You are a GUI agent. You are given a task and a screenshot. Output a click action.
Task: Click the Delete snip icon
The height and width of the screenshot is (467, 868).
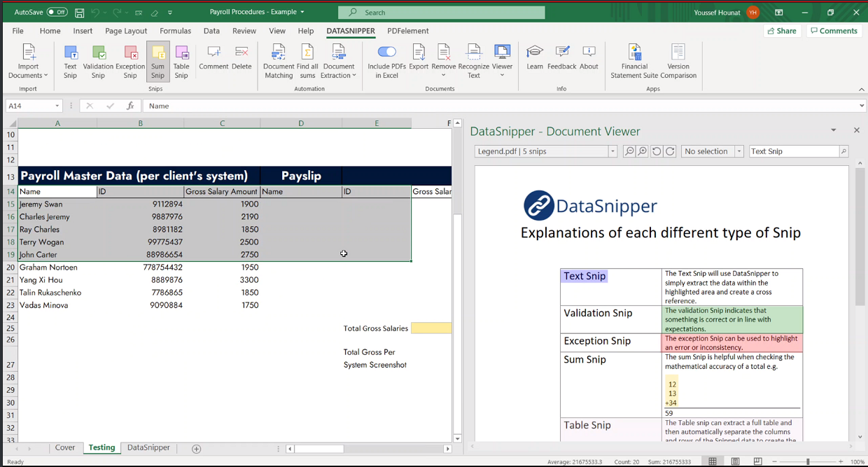[241, 57]
